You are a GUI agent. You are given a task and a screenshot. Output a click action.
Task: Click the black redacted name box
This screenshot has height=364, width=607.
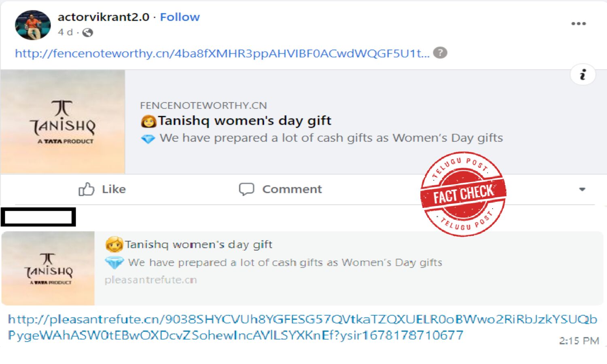38,217
